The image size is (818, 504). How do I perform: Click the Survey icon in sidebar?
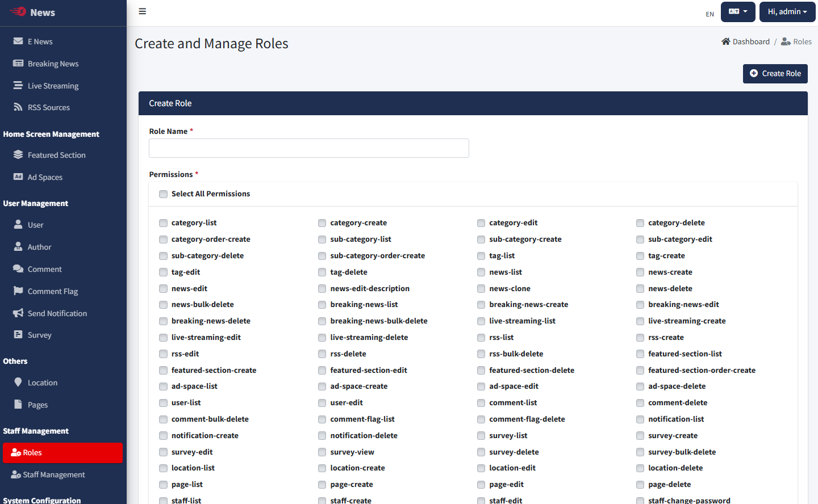(18, 334)
